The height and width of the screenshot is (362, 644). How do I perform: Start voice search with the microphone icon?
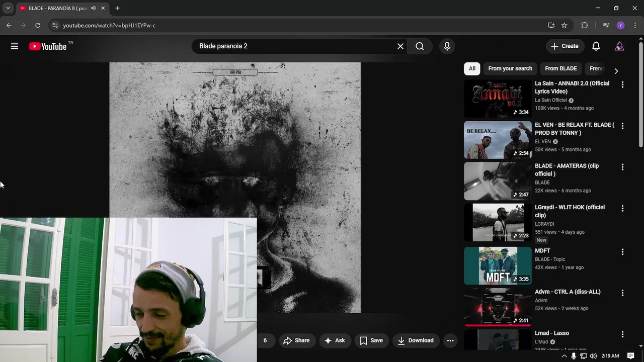pos(447,46)
